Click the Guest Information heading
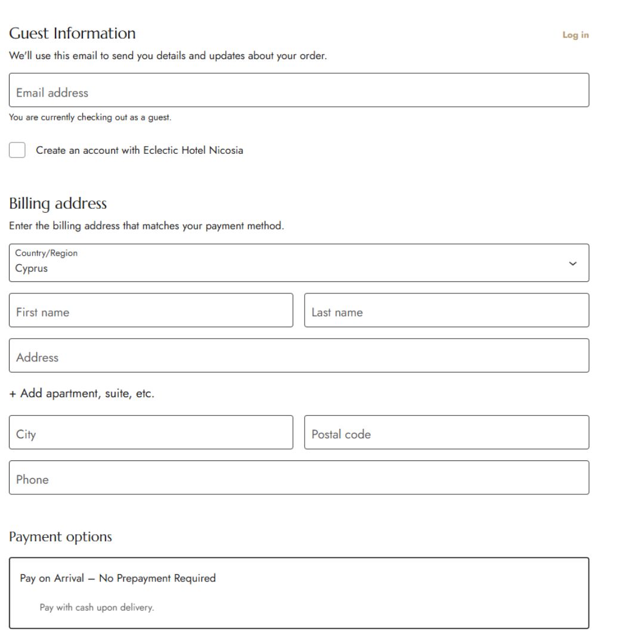The height and width of the screenshot is (644, 644). pos(72,33)
